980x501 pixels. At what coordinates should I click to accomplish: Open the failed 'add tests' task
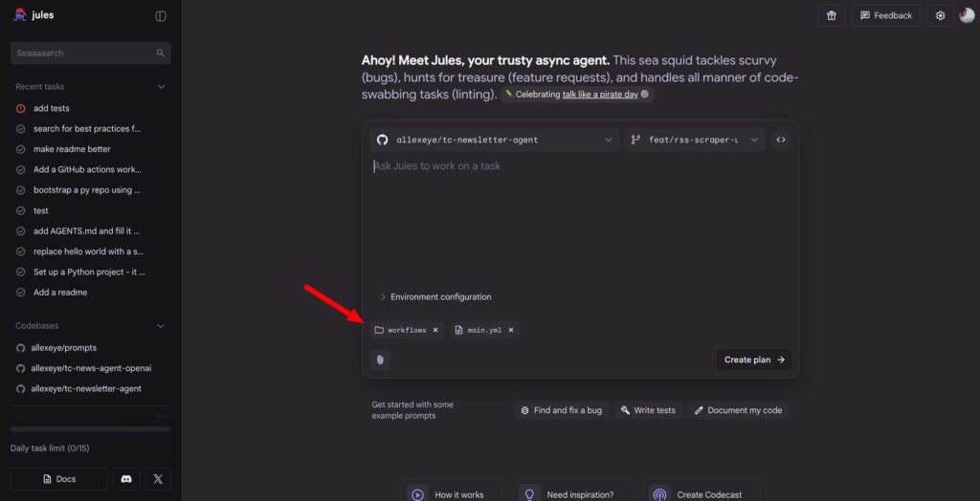coord(52,108)
